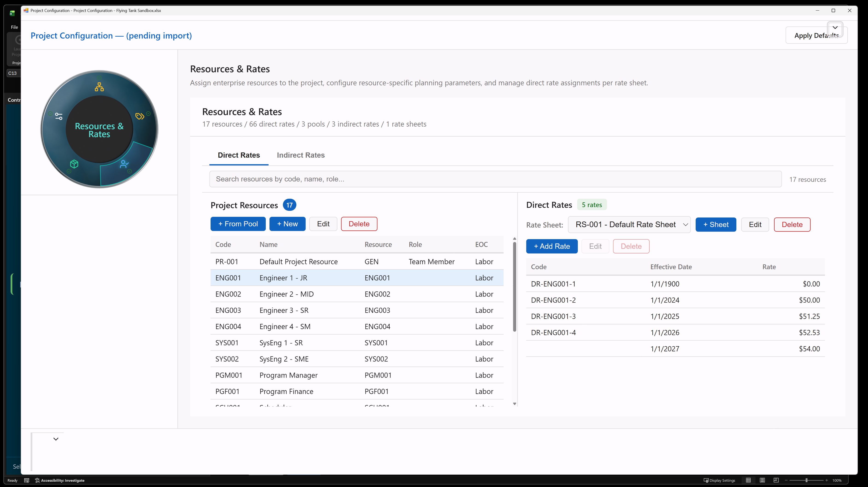Open the Rate Sheet RS-001 dropdown
This screenshot has height=487, width=868.
tap(629, 224)
